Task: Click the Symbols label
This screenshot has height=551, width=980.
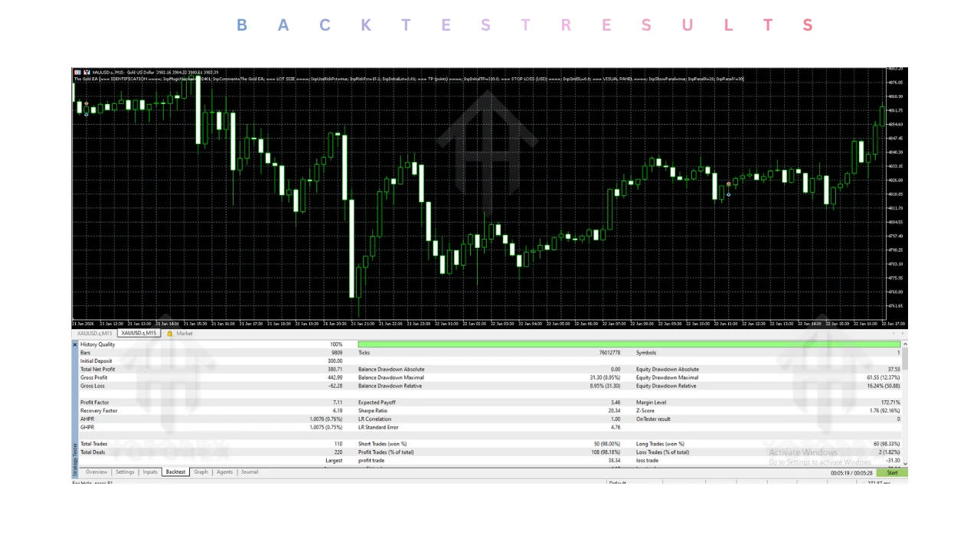Action: coord(646,353)
